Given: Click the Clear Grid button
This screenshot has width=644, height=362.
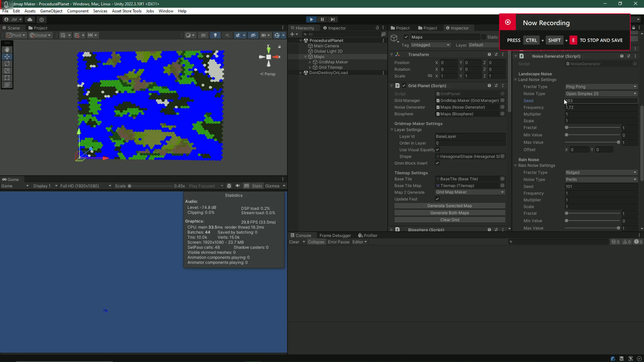Looking at the screenshot, I should tap(450, 220).
